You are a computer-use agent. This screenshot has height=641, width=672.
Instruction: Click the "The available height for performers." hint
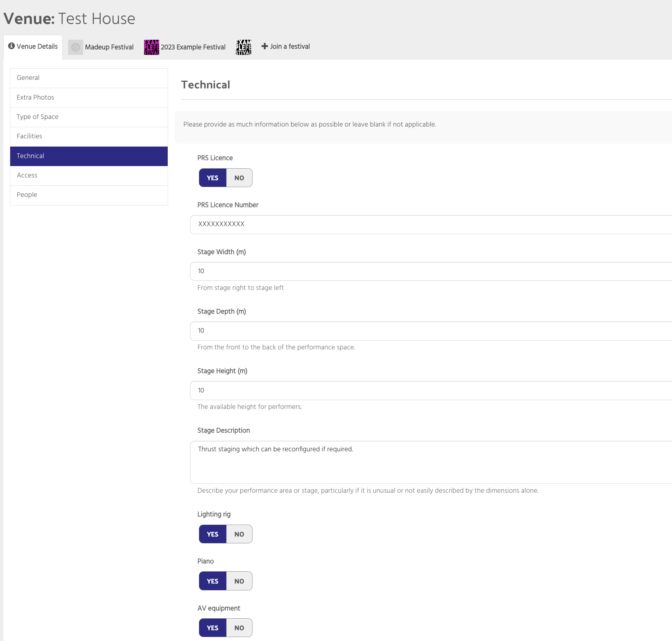(x=250, y=407)
